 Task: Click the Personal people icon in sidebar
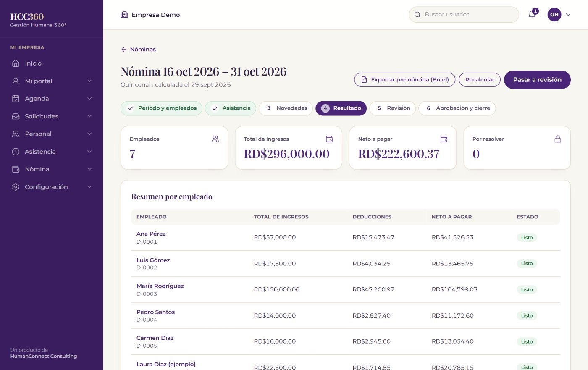click(16, 134)
